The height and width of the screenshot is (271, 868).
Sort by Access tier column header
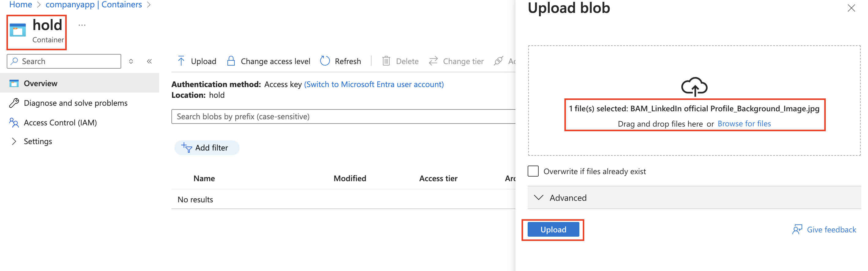coord(438,178)
